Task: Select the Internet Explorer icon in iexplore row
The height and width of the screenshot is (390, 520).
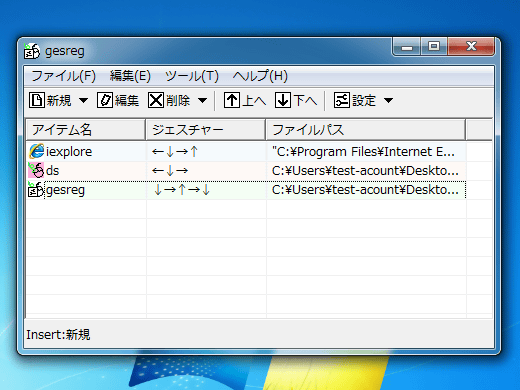Action: (x=36, y=151)
